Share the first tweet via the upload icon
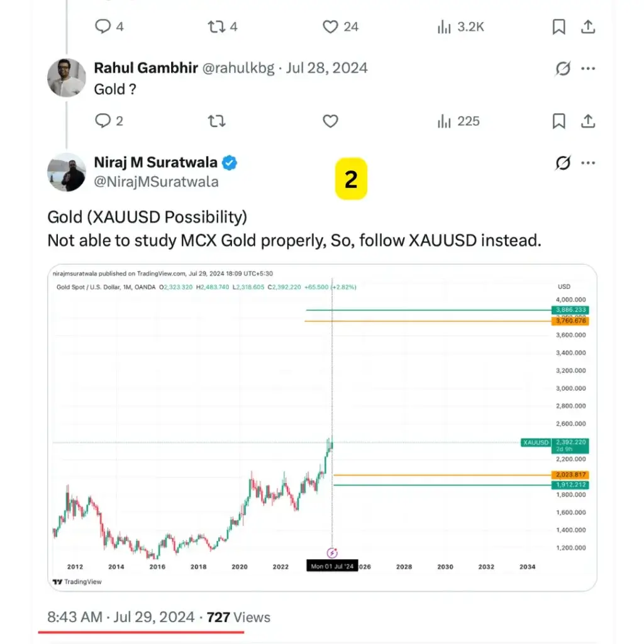 (588, 26)
